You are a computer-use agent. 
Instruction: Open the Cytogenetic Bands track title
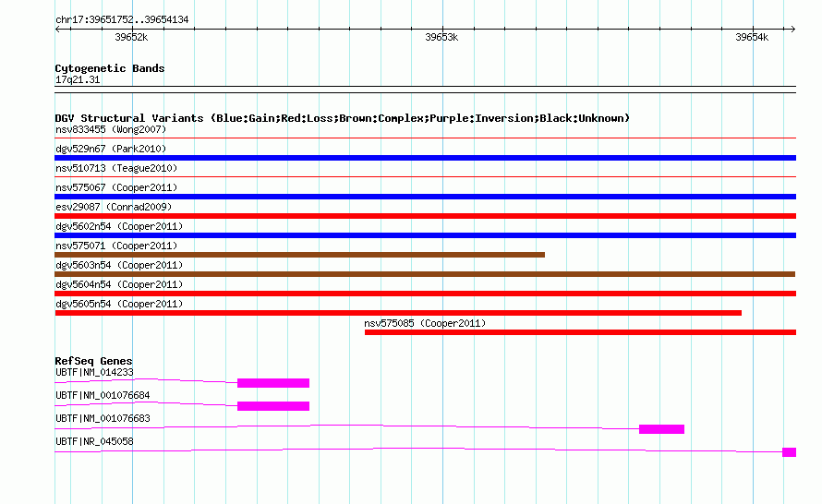click(110, 68)
